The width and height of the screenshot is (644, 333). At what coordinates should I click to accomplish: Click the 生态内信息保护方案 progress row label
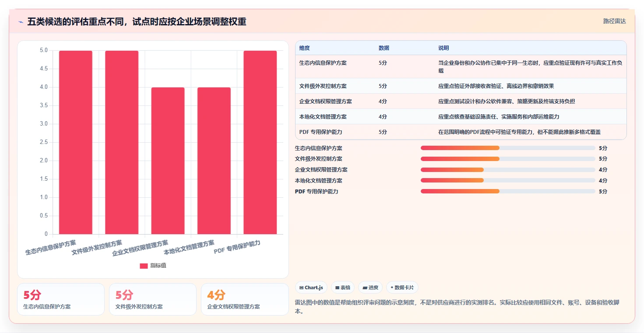pyautogui.click(x=319, y=148)
